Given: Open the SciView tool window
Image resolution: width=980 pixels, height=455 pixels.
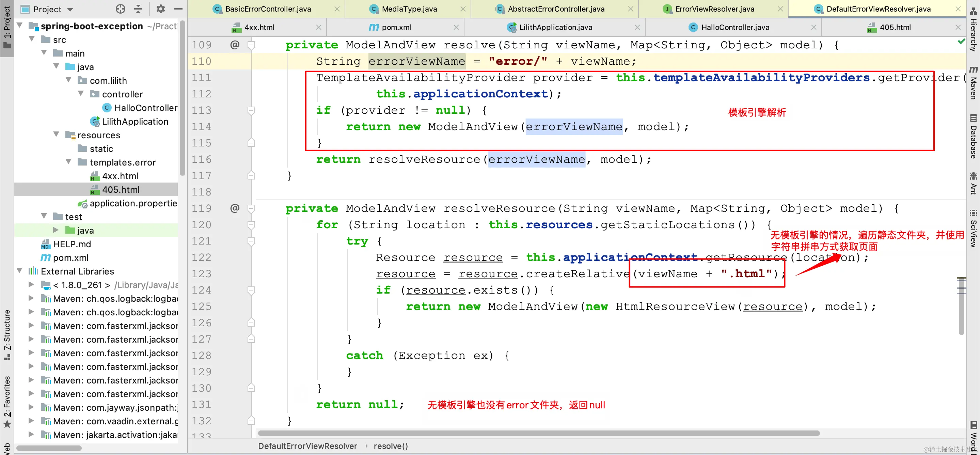Looking at the screenshot, I should coord(974,228).
